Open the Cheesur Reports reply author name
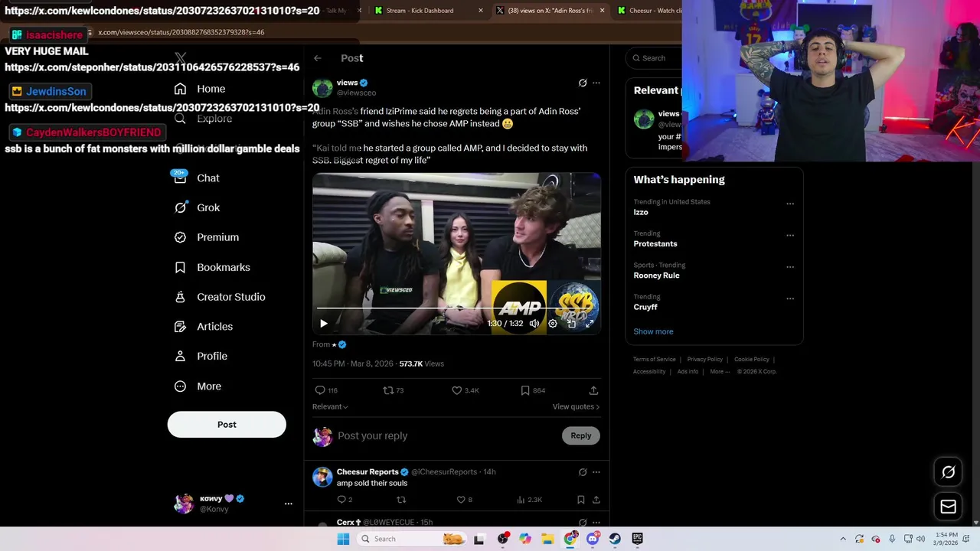Viewport: 980px width, 551px height. [x=367, y=472]
